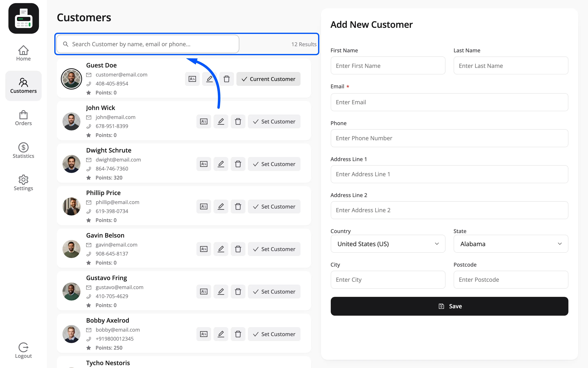View Dwight Schrute's details card icon
This screenshot has width=588, height=368.
click(204, 164)
